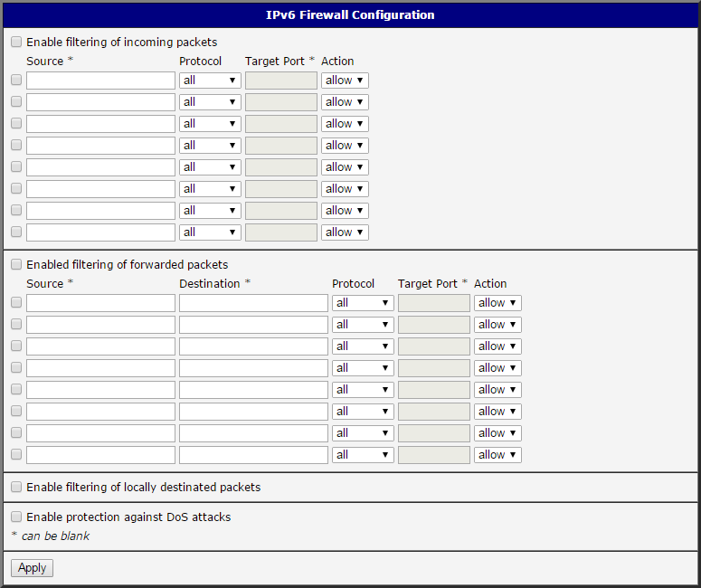The width and height of the screenshot is (701, 588).
Task: Toggle protection against DoS attacks checkbox
Action: click(x=16, y=517)
